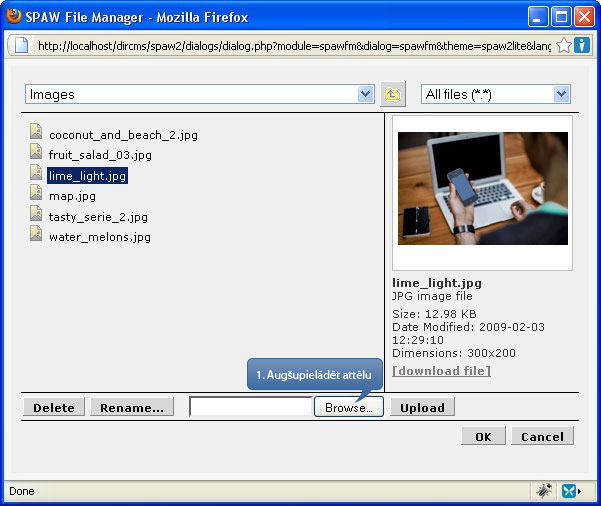The width and height of the screenshot is (601, 506).
Task: Click the upload file path input field
Action: pos(251,407)
